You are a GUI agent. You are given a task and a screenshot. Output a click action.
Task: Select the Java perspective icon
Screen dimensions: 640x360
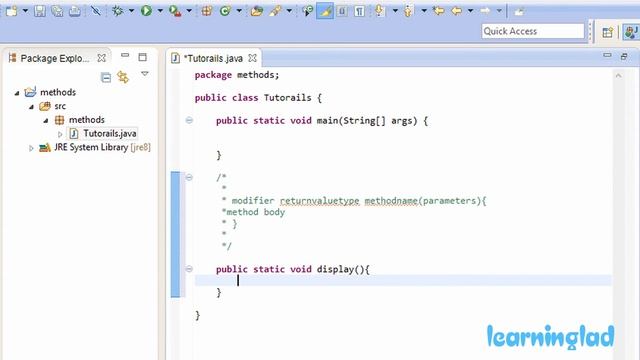pyautogui.click(x=631, y=32)
